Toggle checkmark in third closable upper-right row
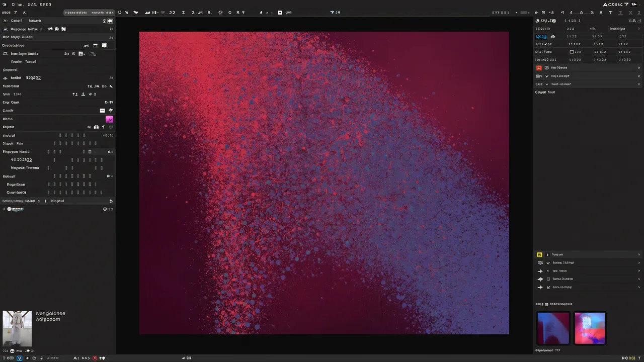 [x=547, y=84]
